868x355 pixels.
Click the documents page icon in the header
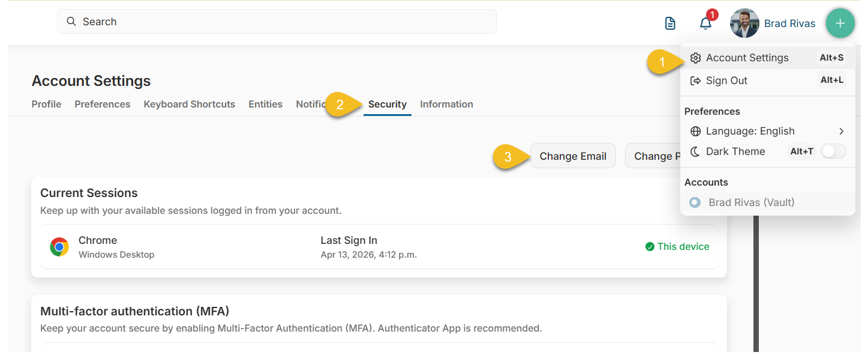click(669, 23)
